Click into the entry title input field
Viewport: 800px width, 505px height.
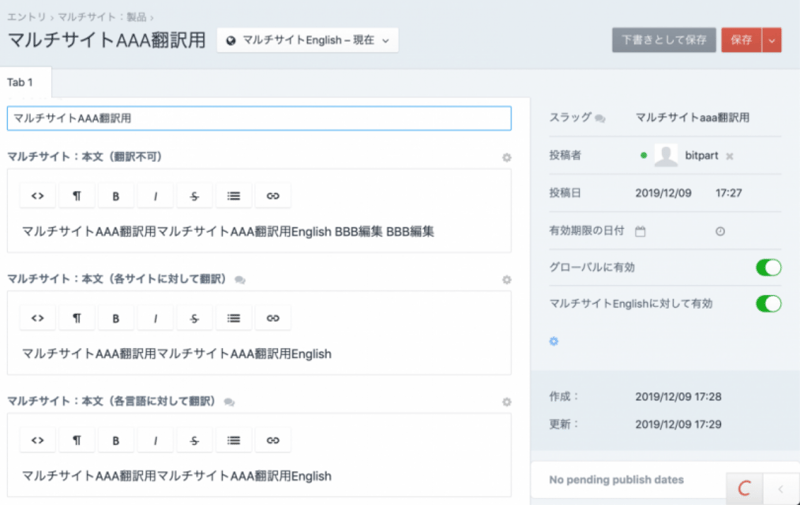coord(259,118)
